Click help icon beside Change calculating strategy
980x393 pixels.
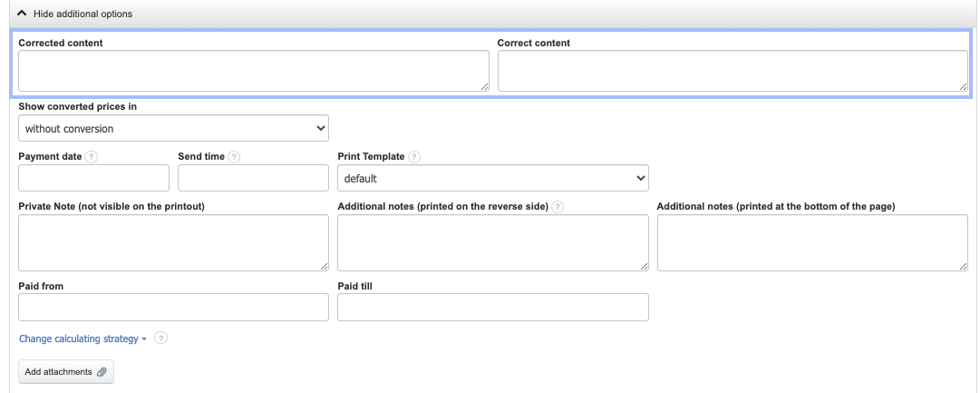[x=160, y=339]
